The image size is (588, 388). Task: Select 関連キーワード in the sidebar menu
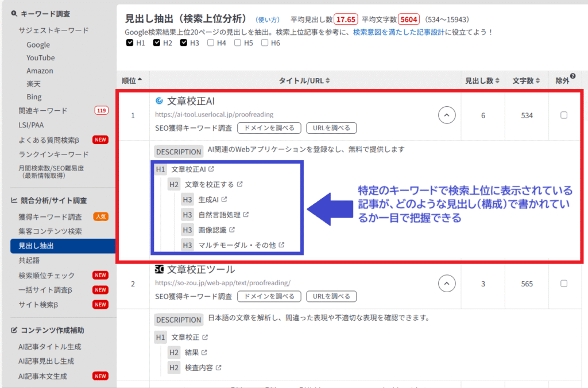(x=43, y=110)
